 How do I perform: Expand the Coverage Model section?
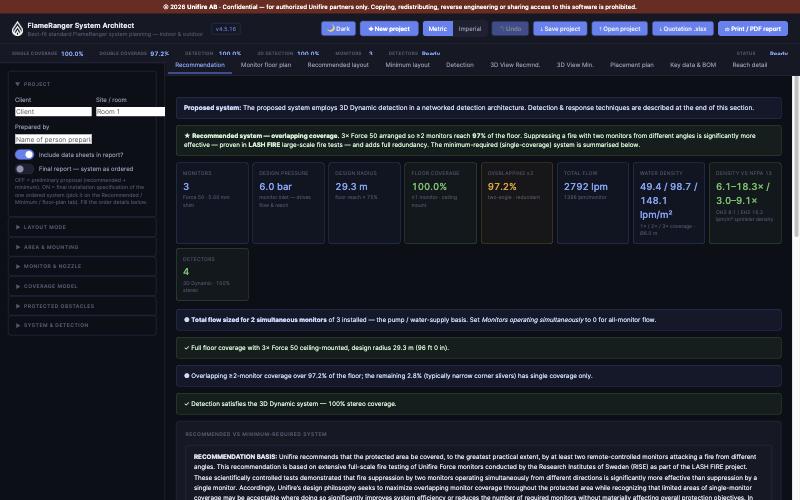pos(83,286)
